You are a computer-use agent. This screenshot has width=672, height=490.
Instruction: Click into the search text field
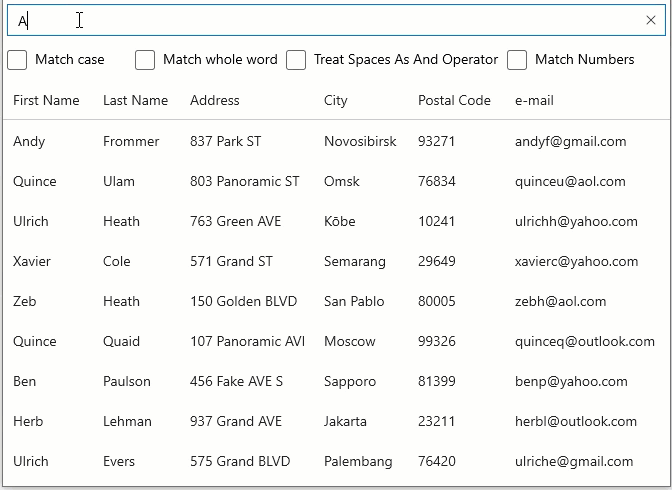point(320,20)
